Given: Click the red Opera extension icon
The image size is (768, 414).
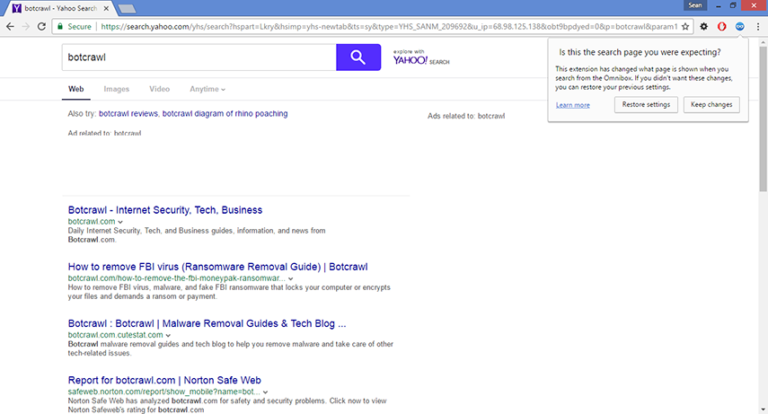Looking at the screenshot, I should (721, 26).
